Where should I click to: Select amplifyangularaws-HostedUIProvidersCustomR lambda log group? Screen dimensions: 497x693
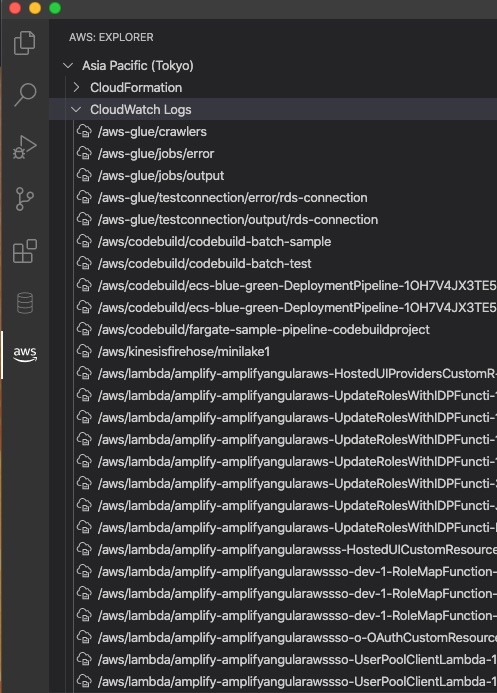click(297, 374)
